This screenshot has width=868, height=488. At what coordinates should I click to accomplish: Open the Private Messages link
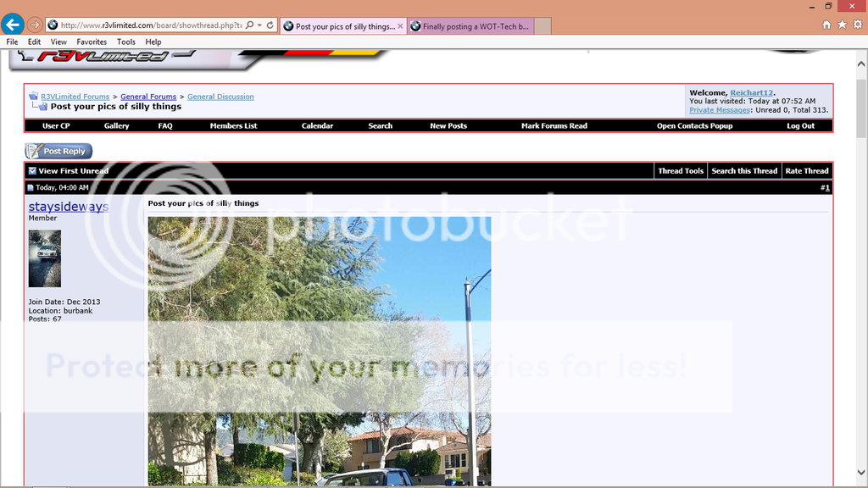tap(719, 110)
